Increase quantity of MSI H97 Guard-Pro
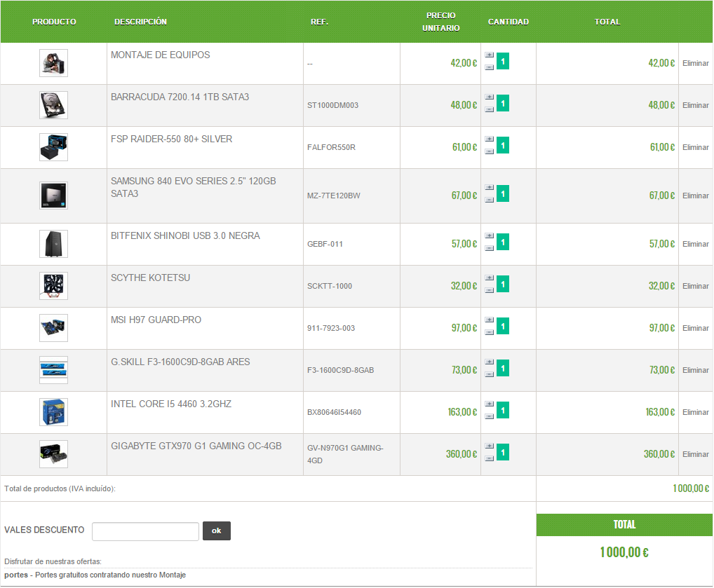Screen dimensions: 714x588 click(x=489, y=320)
